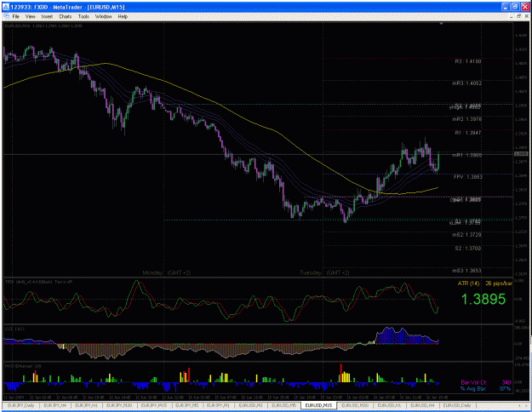This screenshot has height=412, width=532.
Task: Restore the inner chart window
Action: pyautogui.click(x=518, y=16)
